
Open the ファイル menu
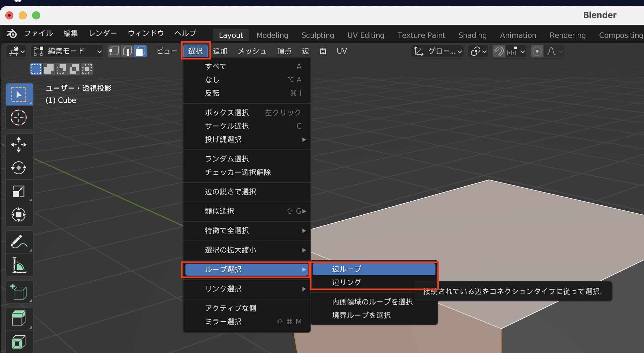[x=38, y=33]
